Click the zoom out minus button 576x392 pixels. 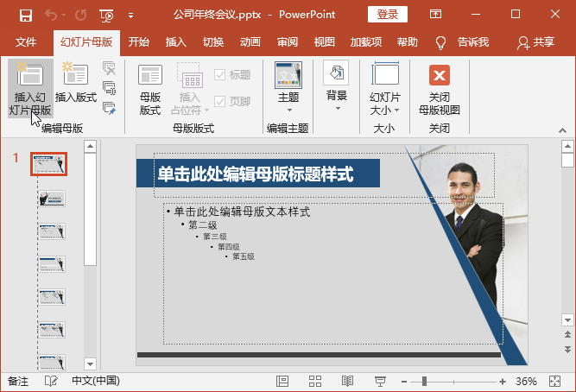[404, 383]
